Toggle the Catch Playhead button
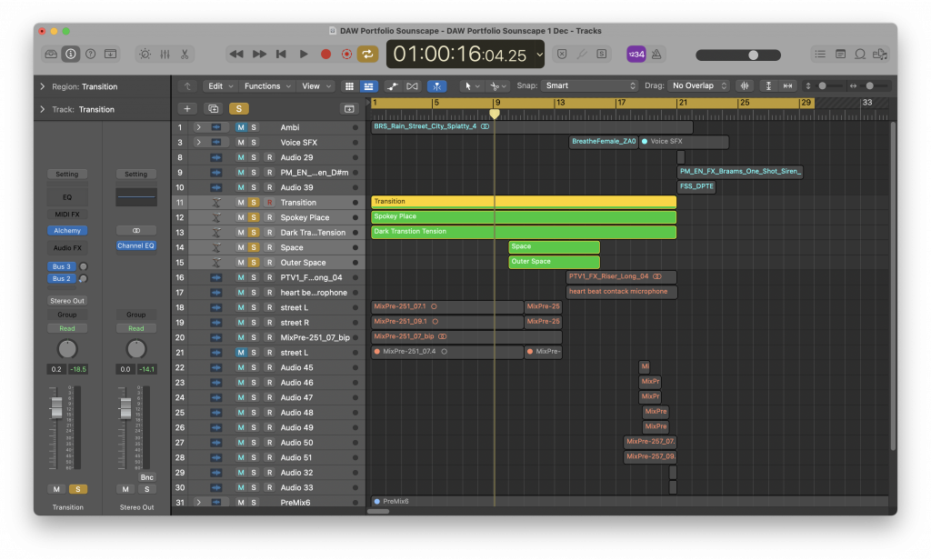 437,86
